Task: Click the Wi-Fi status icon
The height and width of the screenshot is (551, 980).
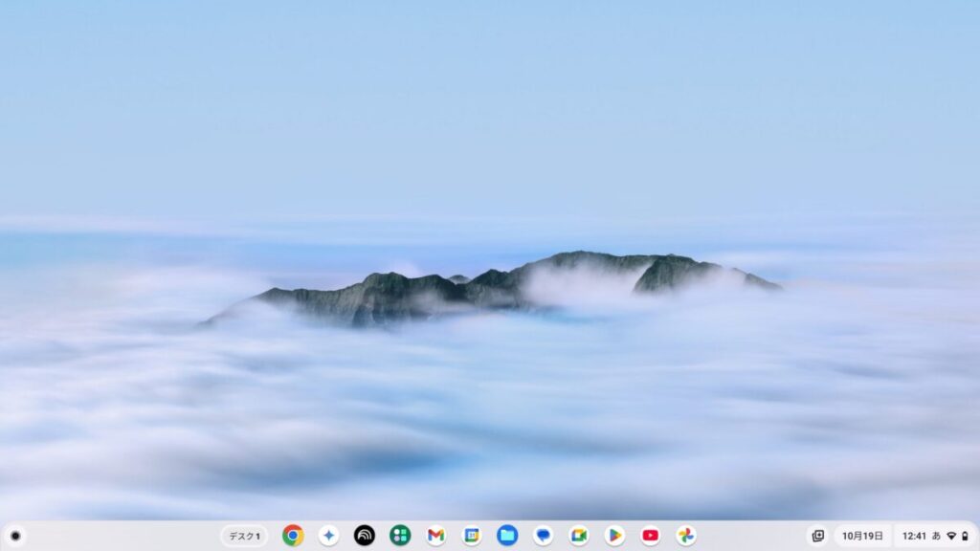Action: [951, 536]
